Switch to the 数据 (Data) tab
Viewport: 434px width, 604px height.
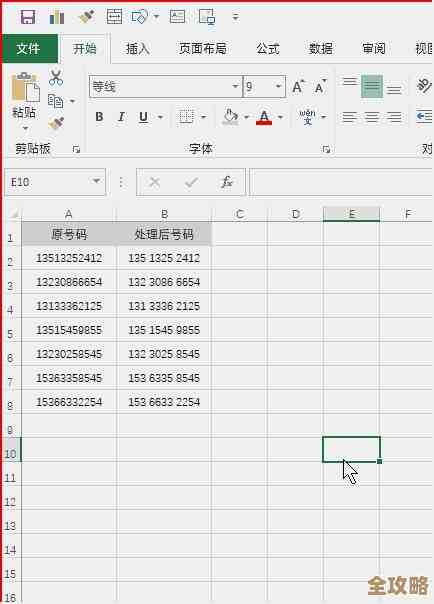click(321, 49)
